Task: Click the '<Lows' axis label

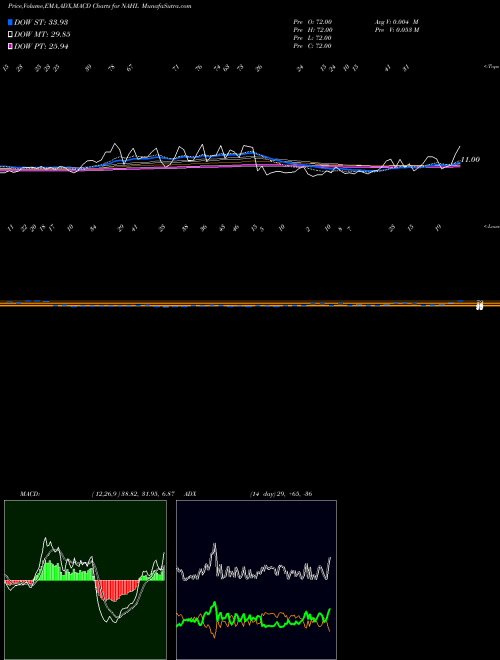Action: pyautogui.click(x=491, y=226)
